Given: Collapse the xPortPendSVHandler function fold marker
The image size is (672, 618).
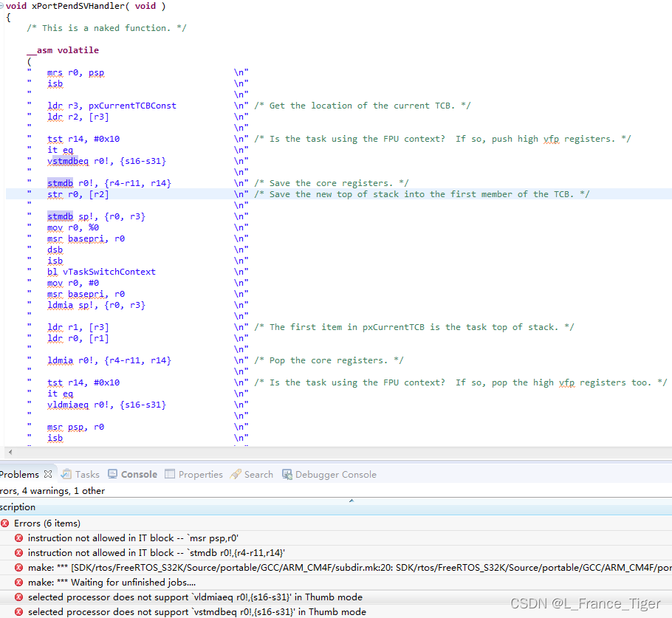Looking at the screenshot, I should 1,6.
